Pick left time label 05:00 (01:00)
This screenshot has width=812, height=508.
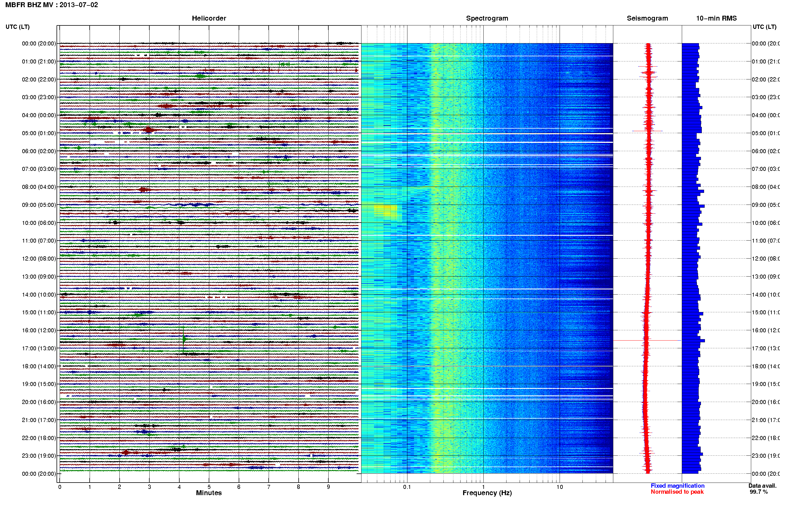pyautogui.click(x=39, y=133)
